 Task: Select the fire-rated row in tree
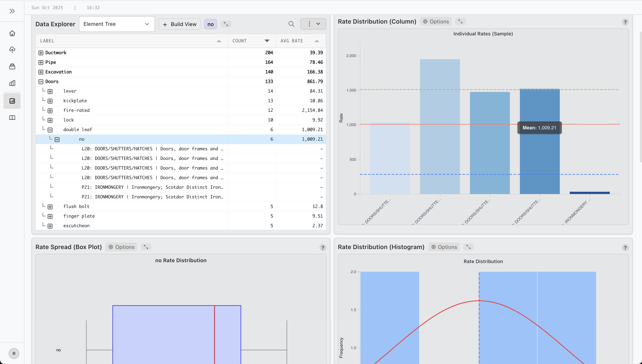76,110
